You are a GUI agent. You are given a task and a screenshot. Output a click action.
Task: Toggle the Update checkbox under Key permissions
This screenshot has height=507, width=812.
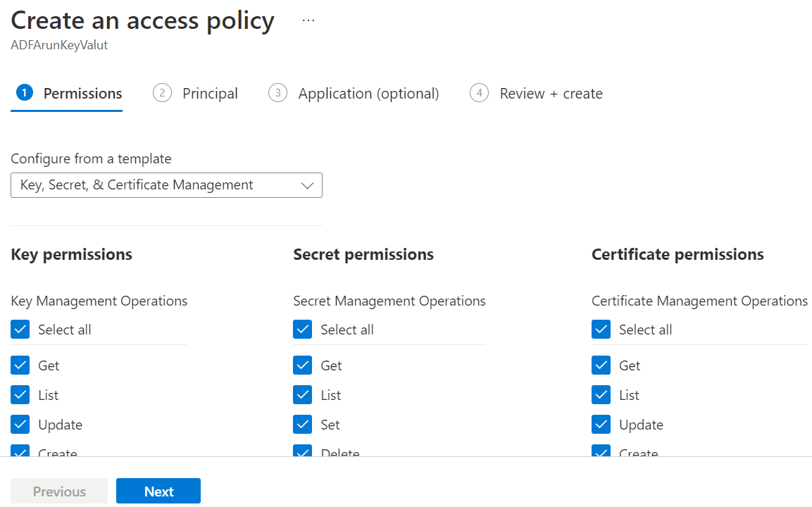click(20, 425)
